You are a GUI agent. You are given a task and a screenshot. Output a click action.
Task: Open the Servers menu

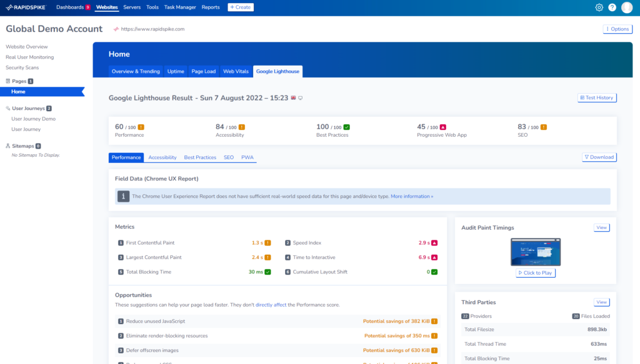coord(132,7)
